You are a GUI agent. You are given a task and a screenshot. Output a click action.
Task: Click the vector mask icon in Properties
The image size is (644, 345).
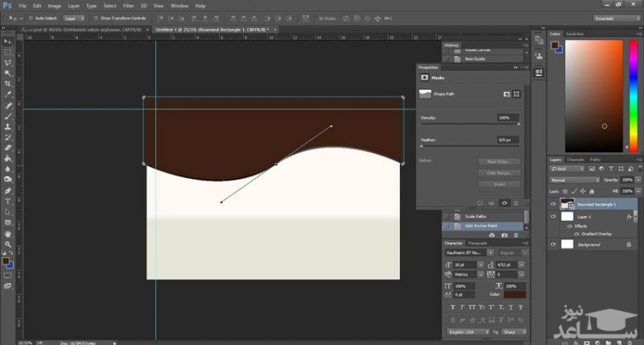517,94
